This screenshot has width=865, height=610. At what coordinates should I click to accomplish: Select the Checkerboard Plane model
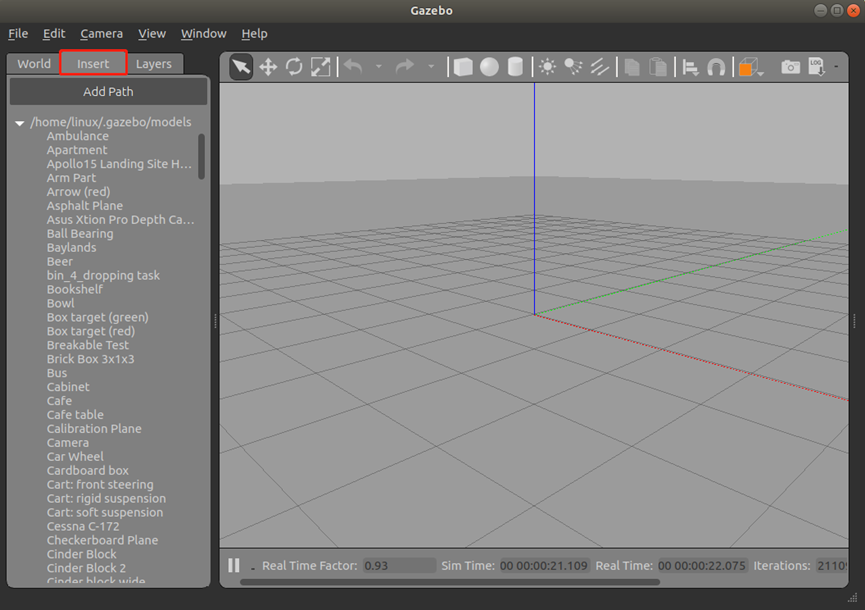coord(103,540)
